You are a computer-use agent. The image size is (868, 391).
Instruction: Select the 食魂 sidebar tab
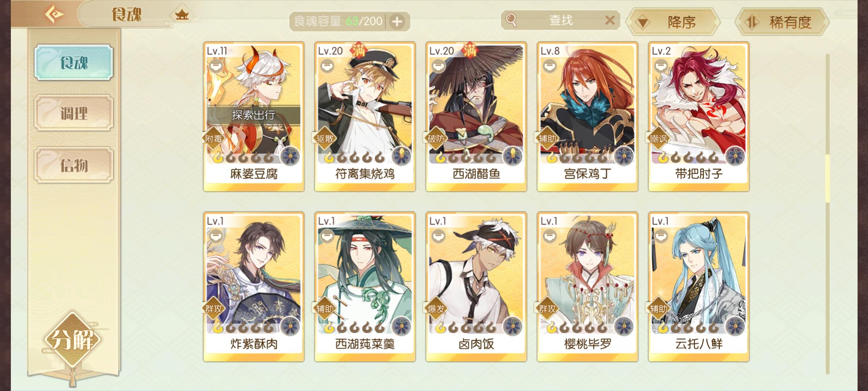click(x=74, y=63)
